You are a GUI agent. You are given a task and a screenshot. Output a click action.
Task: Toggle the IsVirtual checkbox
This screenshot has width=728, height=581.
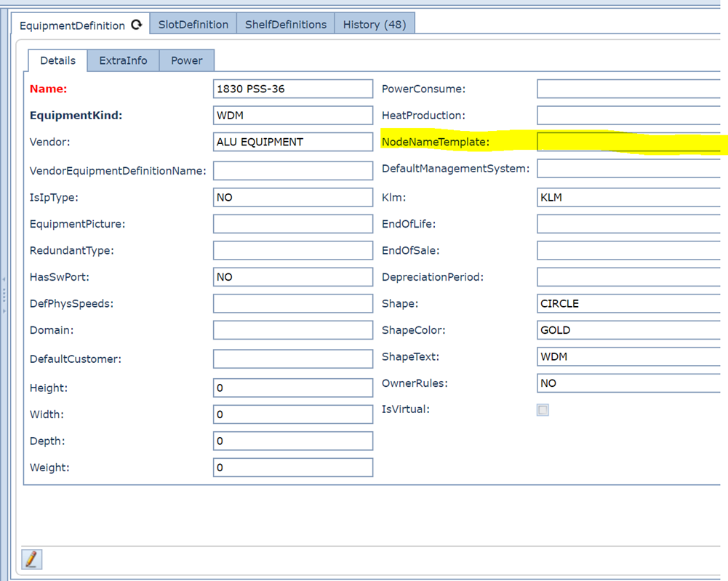(543, 410)
